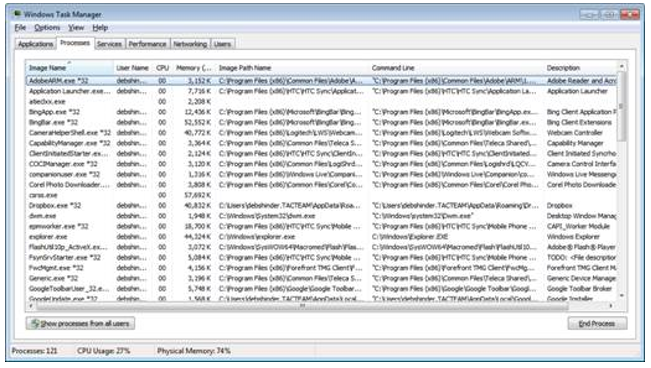Switch to the Users tab
This screenshot has width=651, height=368.
point(223,44)
